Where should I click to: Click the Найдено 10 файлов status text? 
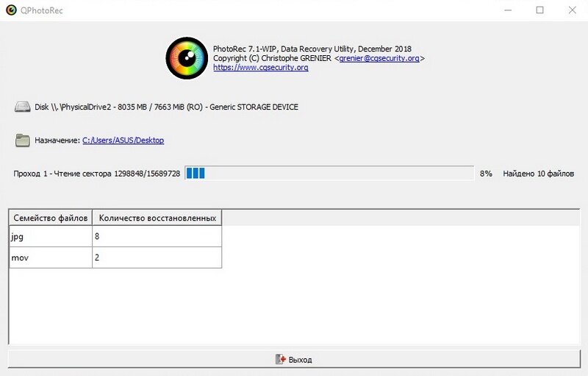coord(539,174)
